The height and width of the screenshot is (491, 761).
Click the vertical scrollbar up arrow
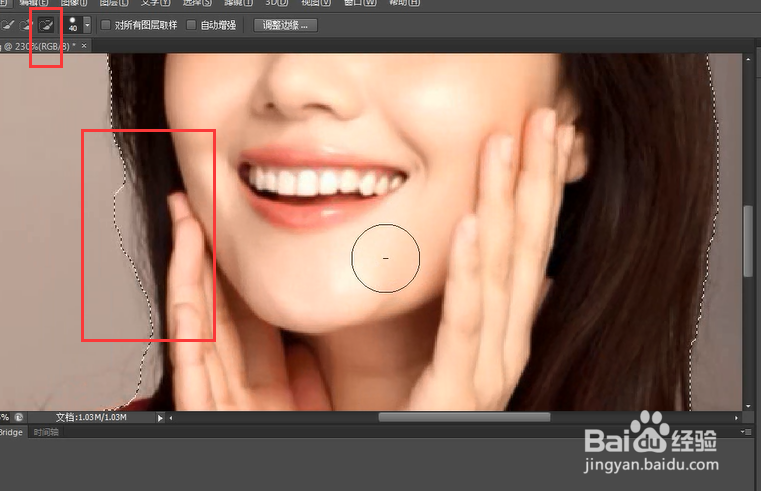click(x=748, y=59)
